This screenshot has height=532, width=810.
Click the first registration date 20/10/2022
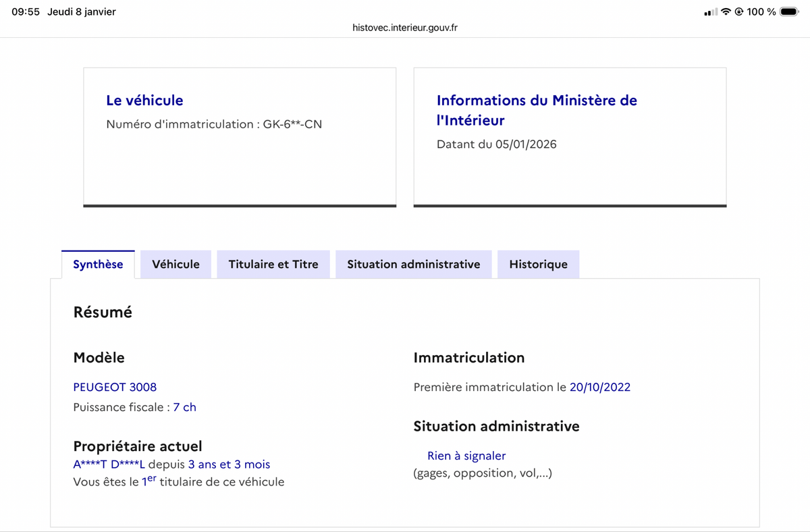pyautogui.click(x=599, y=387)
